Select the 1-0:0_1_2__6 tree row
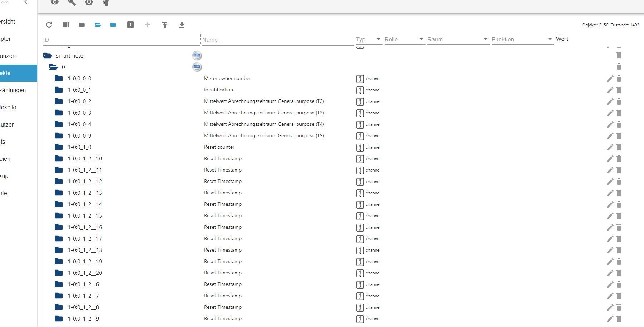Image resolution: width=644 pixels, height=327 pixels. click(333, 284)
